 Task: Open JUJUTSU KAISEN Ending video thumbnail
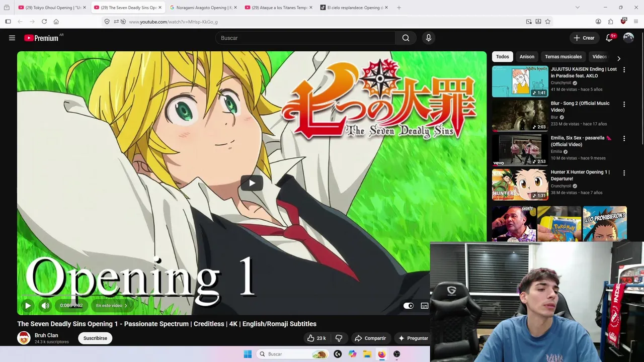(520, 81)
